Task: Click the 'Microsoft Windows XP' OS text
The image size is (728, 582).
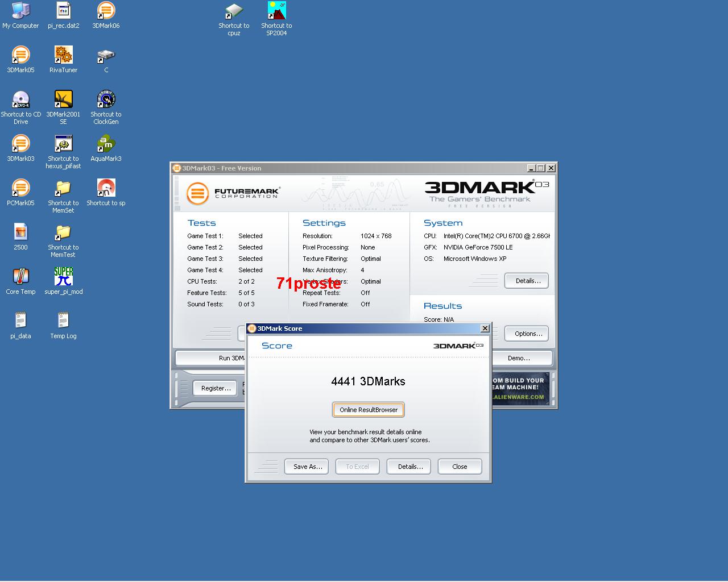Action: 475,259
